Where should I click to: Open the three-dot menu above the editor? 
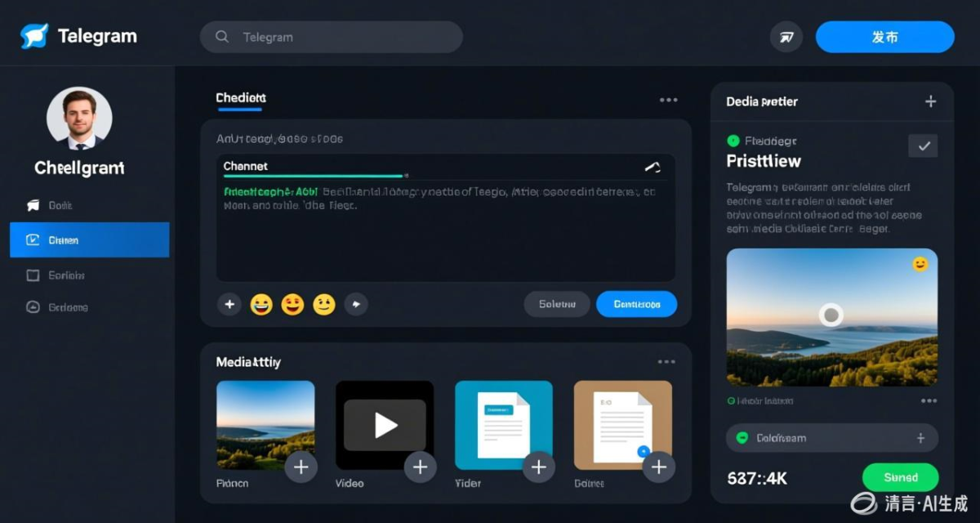(x=668, y=100)
